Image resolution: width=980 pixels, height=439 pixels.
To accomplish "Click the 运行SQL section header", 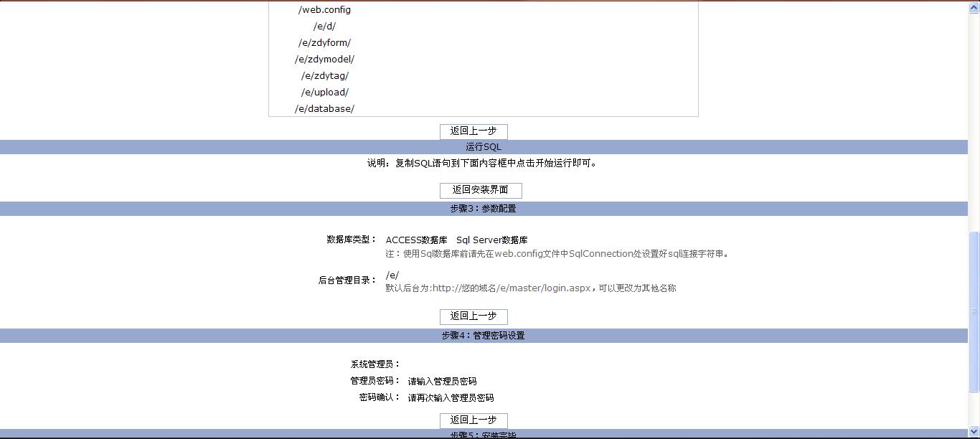I will (x=484, y=147).
